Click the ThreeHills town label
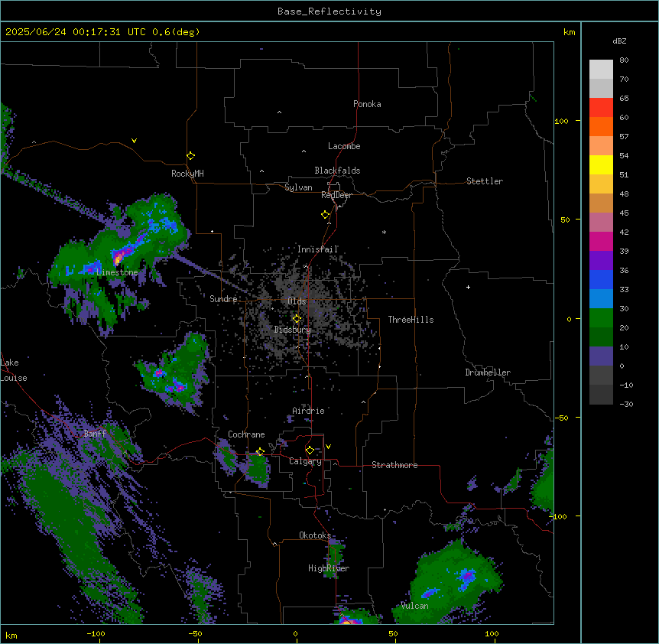 click(x=411, y=320)
